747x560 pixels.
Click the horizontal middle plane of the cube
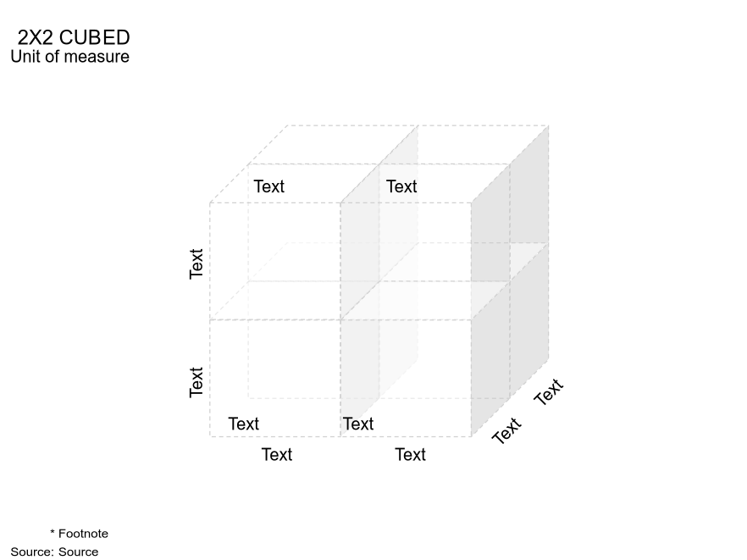[x=379, y=281]
